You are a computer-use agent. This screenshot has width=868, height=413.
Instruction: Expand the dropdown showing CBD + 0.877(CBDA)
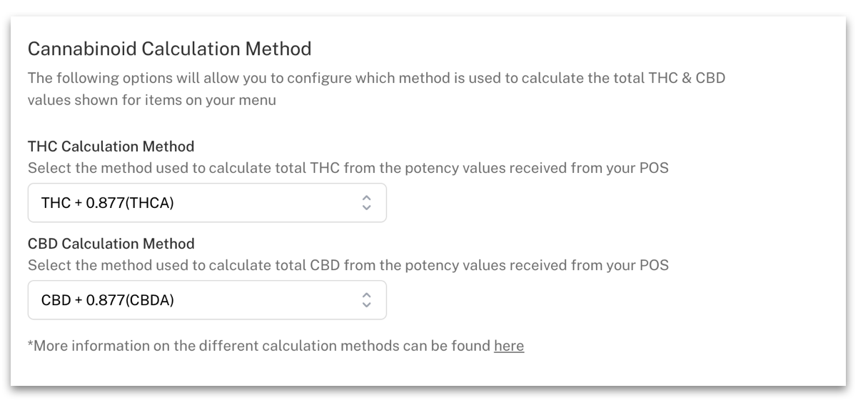point(207,300)
